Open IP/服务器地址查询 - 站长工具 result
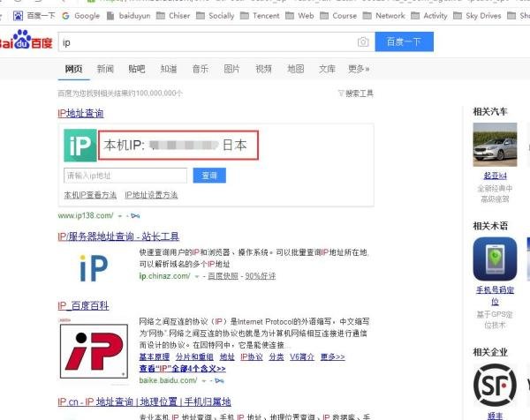Screen dimensions: 530x420 (x=118, y=236)
